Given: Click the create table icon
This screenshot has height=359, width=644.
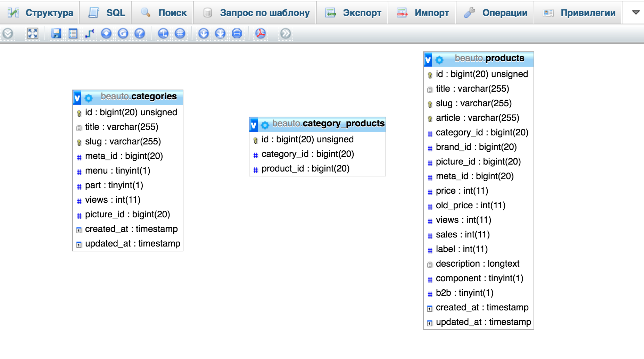Looking at the screenshot, I should click(x=73, y=34).
